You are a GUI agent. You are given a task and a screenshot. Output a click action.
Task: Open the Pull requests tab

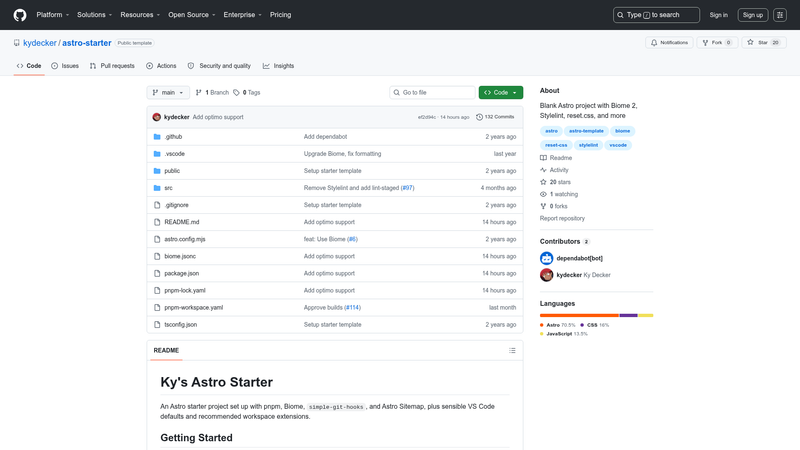112,66
